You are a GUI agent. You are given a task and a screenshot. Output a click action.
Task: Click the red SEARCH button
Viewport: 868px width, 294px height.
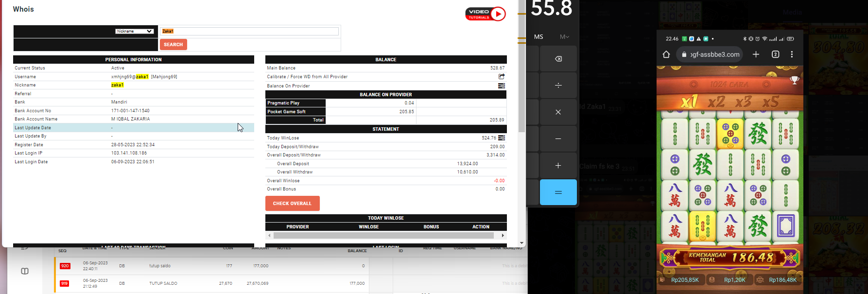coord(173,44)
